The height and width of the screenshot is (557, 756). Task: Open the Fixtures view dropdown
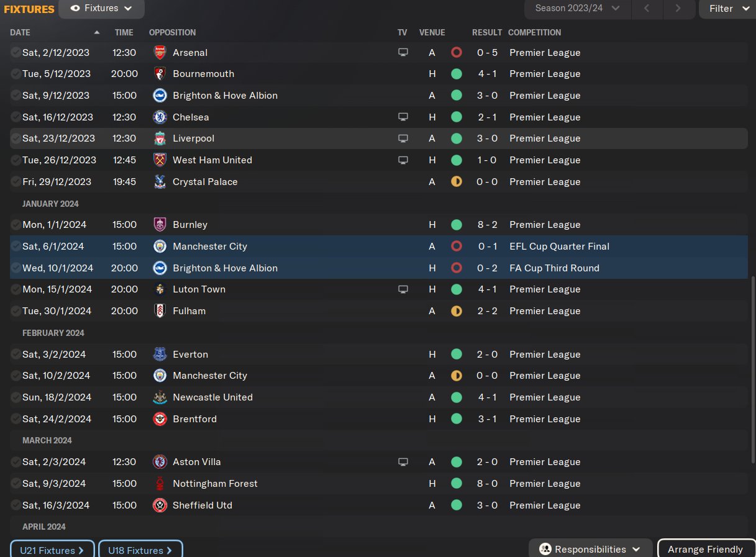click(101, 9)
